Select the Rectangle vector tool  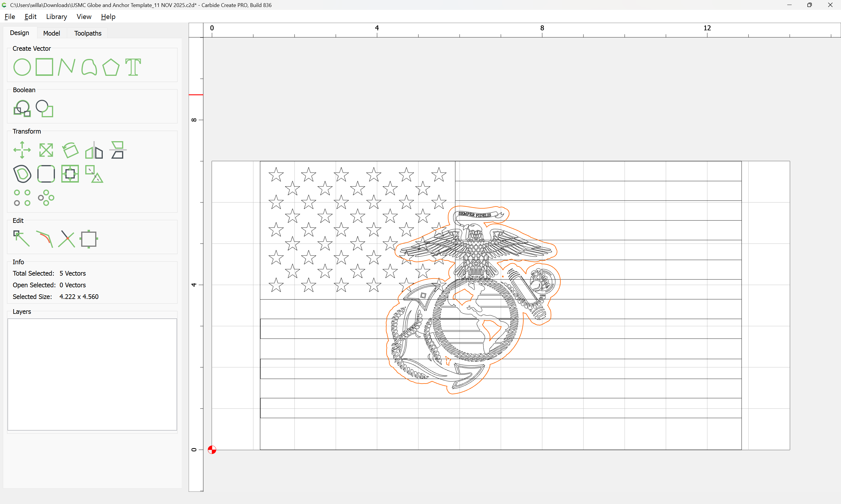pos(44,67)
